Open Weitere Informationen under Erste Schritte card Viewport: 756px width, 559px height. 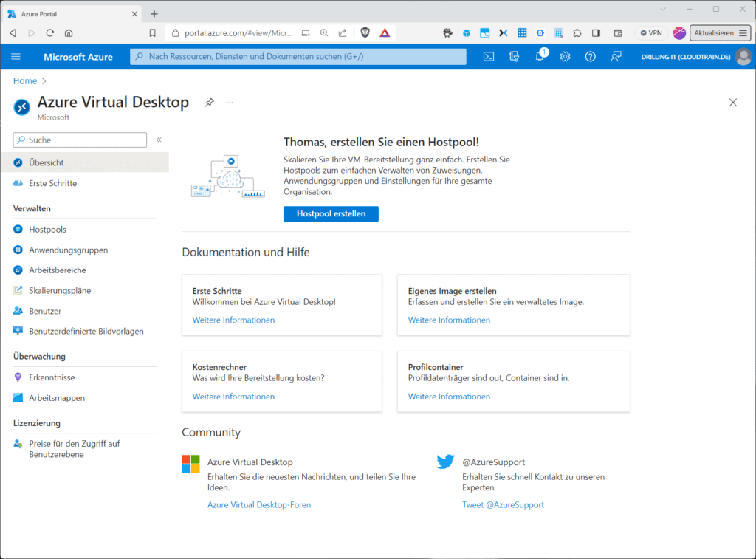[x=233, y=320]
